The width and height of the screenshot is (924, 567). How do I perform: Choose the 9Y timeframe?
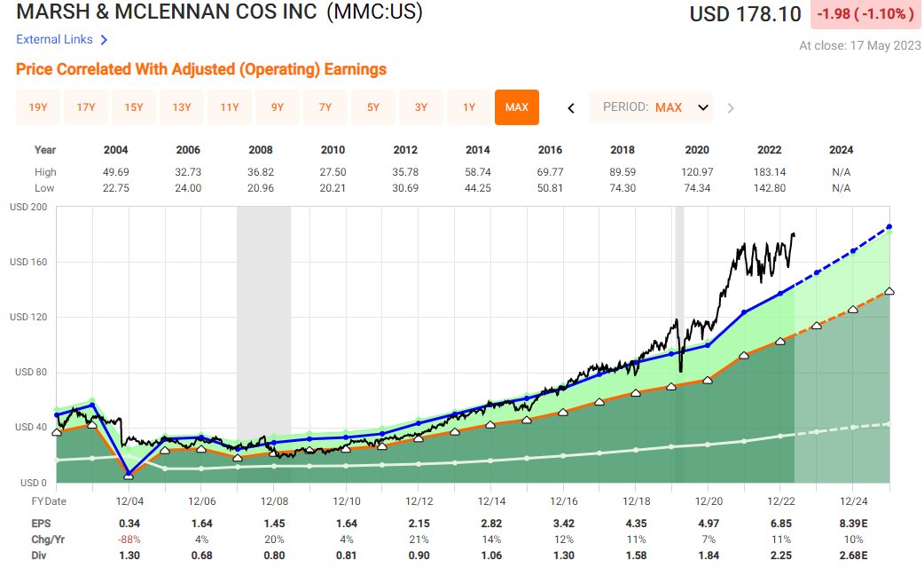point(277,106)
